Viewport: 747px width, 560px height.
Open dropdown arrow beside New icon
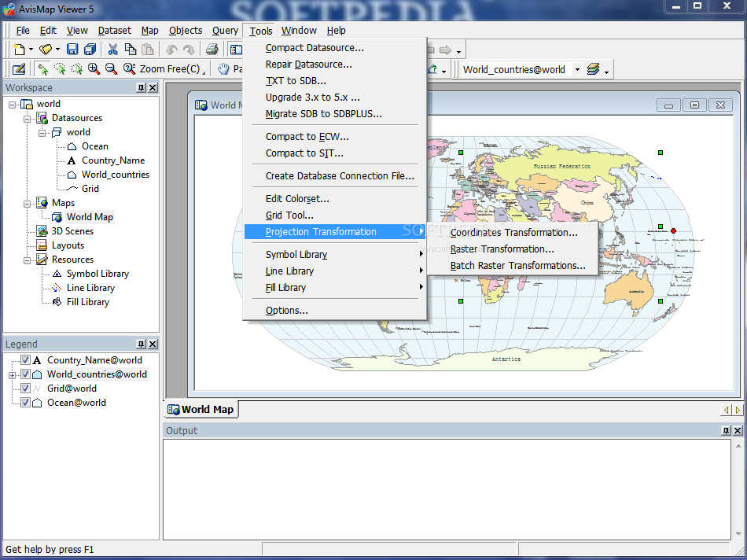point(31,50)
